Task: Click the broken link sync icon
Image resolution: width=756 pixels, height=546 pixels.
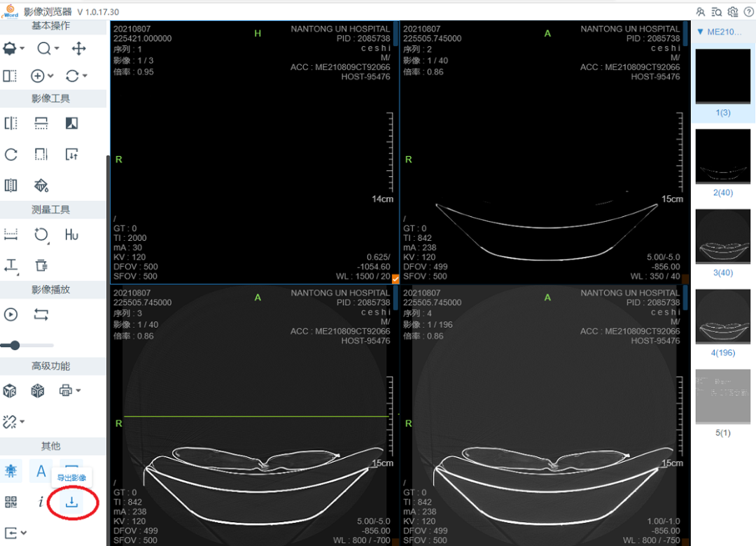Action: [9, 422]
